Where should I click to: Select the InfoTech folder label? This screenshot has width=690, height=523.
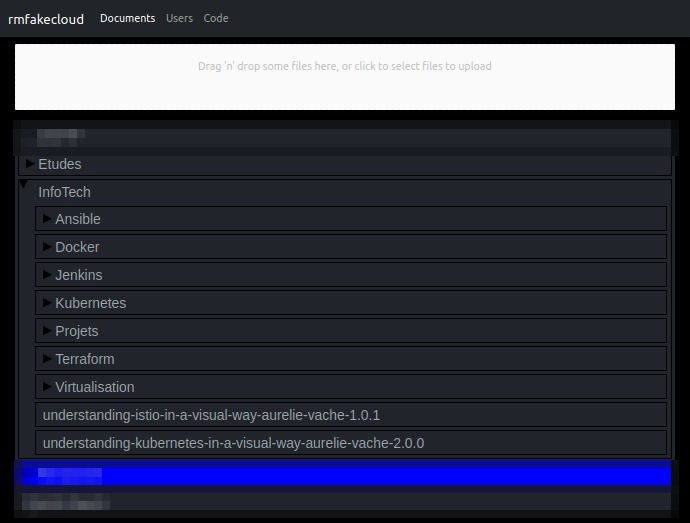[x=64, y=192]
